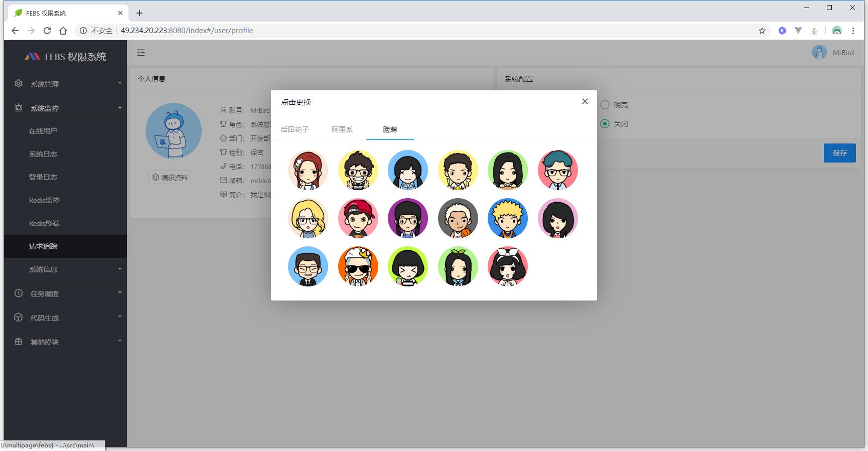Open 在线用户 page
Image resolution: width=868 pixels, height=451 pixels.
(x=66, y=131)
